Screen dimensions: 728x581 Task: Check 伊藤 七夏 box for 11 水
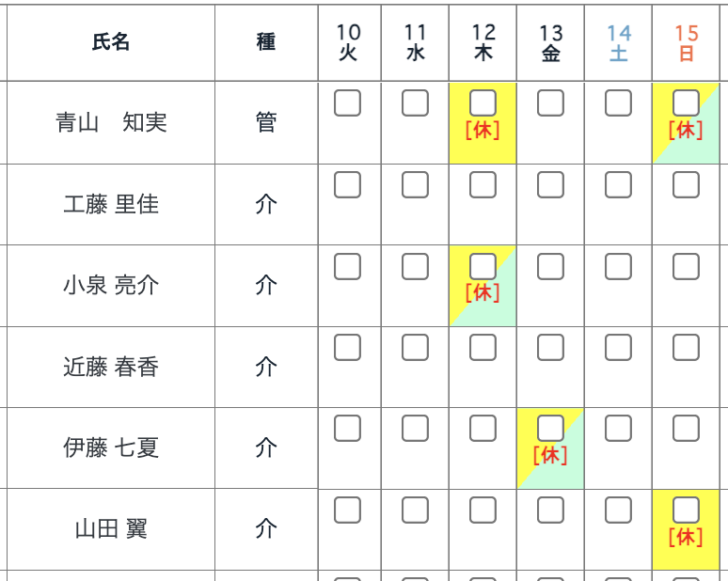(415, 429)
